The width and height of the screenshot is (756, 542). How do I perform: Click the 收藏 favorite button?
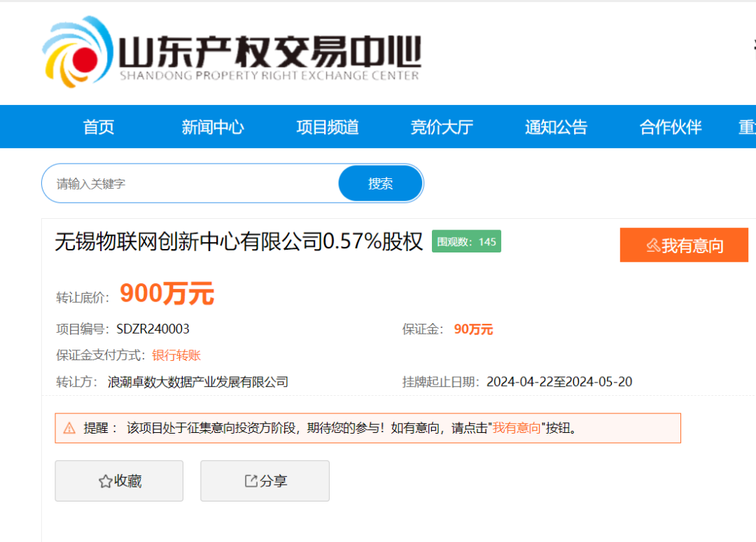click(119, 480)
